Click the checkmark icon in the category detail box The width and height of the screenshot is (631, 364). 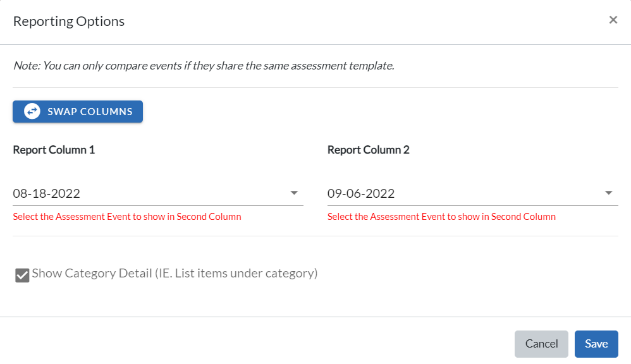(21, 274)
